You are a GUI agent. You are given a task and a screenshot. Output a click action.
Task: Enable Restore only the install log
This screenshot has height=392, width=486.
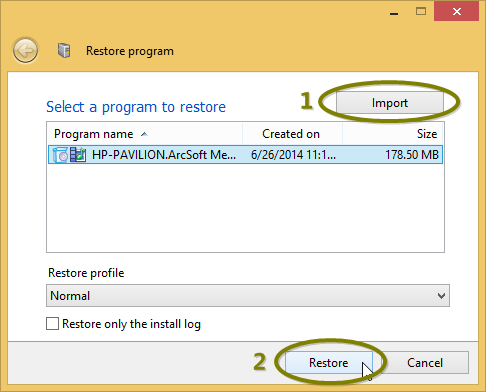pyautogui.click(x=52, y=324)
